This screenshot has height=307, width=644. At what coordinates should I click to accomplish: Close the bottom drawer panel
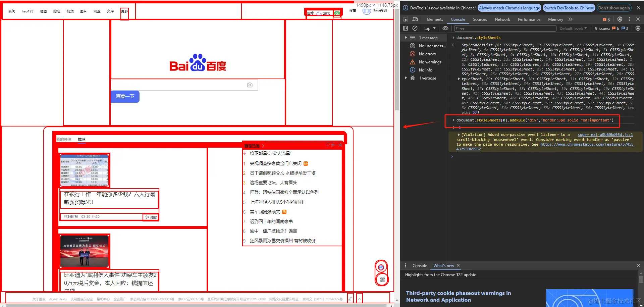tap(639, 265)
